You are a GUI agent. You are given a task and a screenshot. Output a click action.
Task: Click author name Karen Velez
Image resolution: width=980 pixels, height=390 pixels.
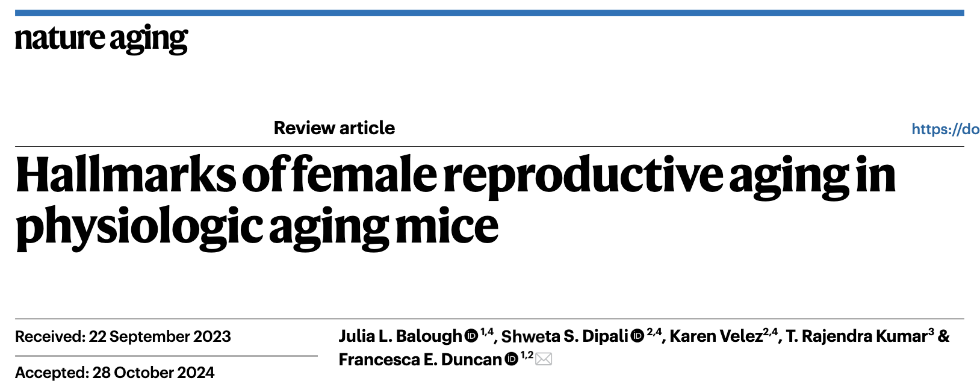click(716, 336)
